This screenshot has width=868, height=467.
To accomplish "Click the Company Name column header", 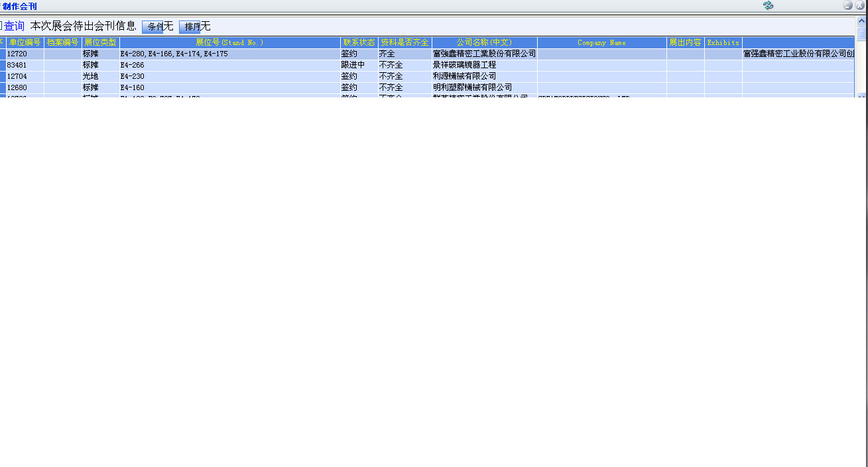I will pyautogui.click(x=601, y=42).
